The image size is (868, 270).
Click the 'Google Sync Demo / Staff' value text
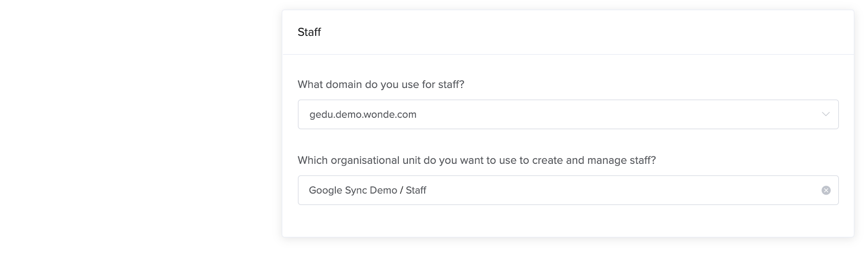pos(367,190)
